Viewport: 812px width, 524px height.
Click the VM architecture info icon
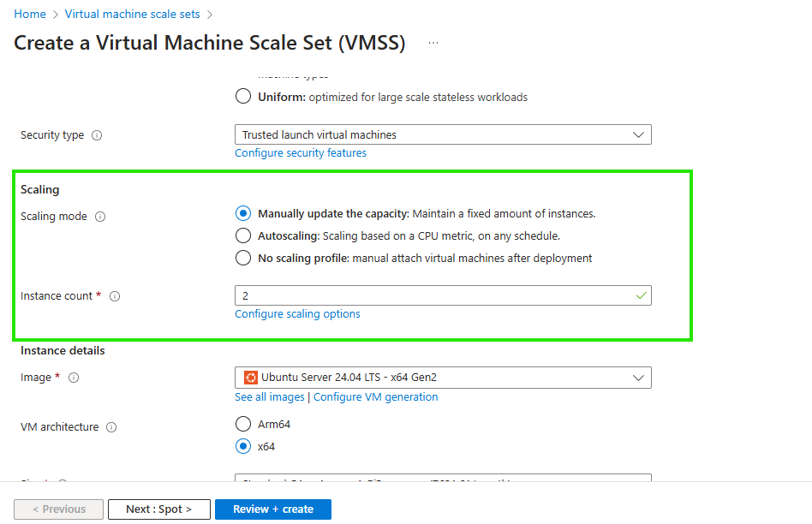111,427
